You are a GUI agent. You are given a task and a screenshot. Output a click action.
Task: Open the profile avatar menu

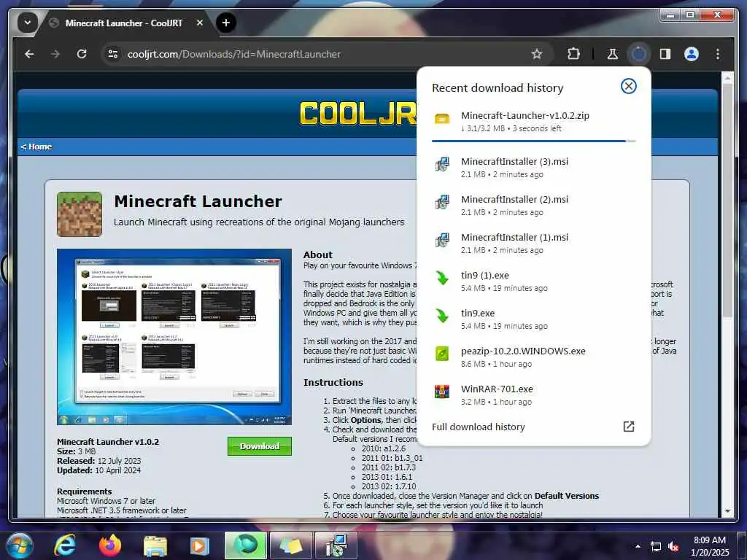click(692, 54)
